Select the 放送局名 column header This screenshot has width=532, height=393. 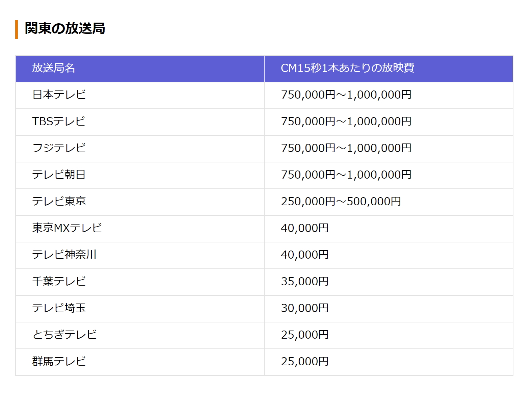[53, 68]
